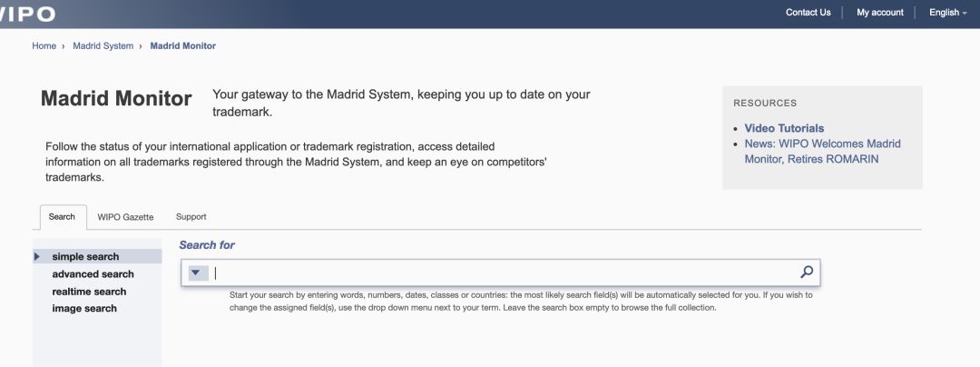Open My account

coord(880,13)
